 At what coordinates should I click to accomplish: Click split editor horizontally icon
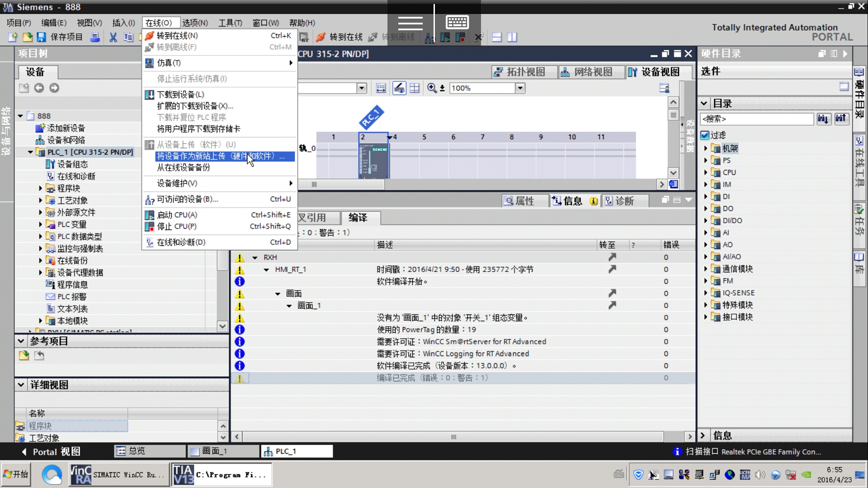pyautogui.click(x=497, y=37)
